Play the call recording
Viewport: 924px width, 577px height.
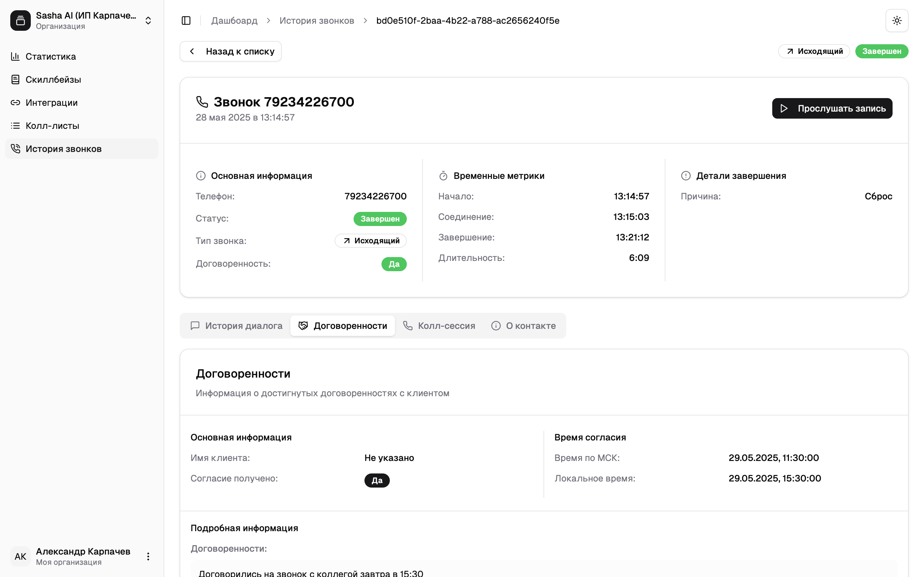tap(832, 108)
